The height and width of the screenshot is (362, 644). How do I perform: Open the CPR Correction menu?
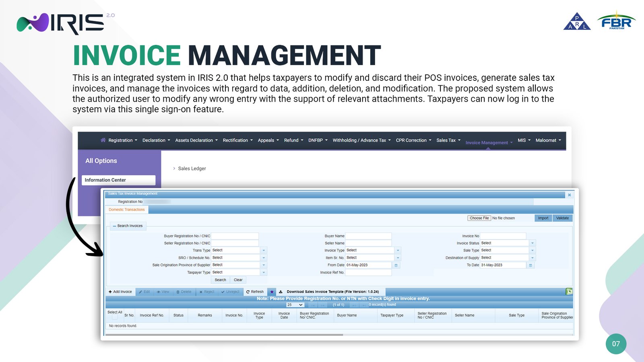tap(413, 140)
